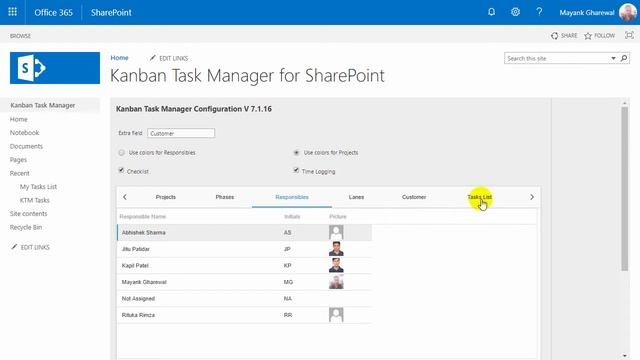Open Documents in left navigation
Viewport: 640px width, 360px height.
(x=26, y=146)
